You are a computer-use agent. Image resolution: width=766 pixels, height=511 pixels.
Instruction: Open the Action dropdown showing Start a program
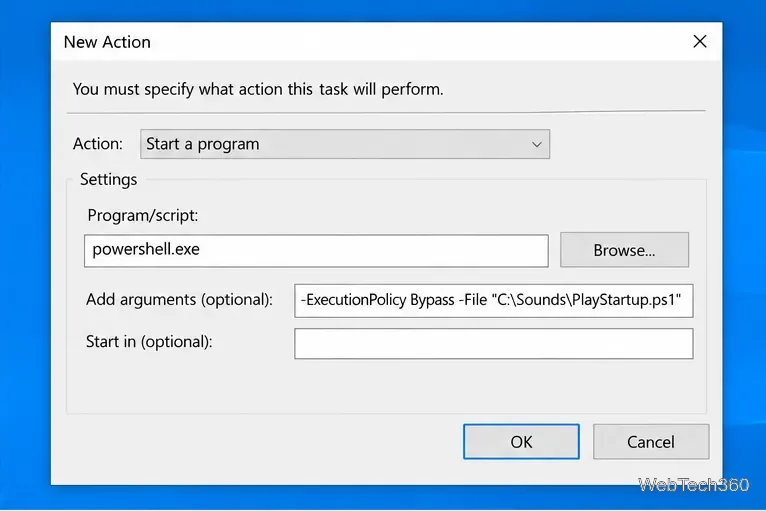(345, 144)
